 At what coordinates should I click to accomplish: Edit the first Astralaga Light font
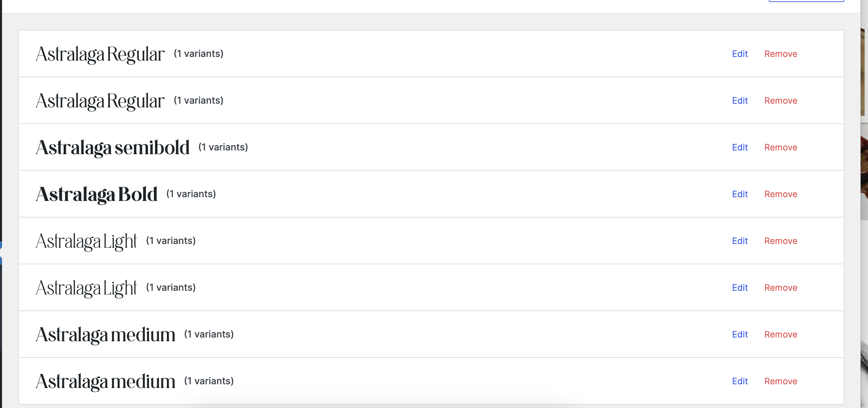coord(740,241)
